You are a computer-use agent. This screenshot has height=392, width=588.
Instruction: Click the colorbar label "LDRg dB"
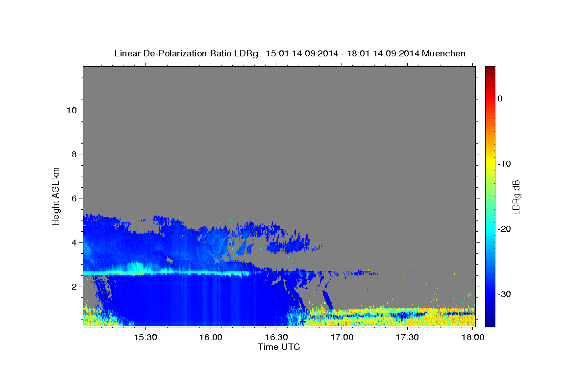[515, 197]
